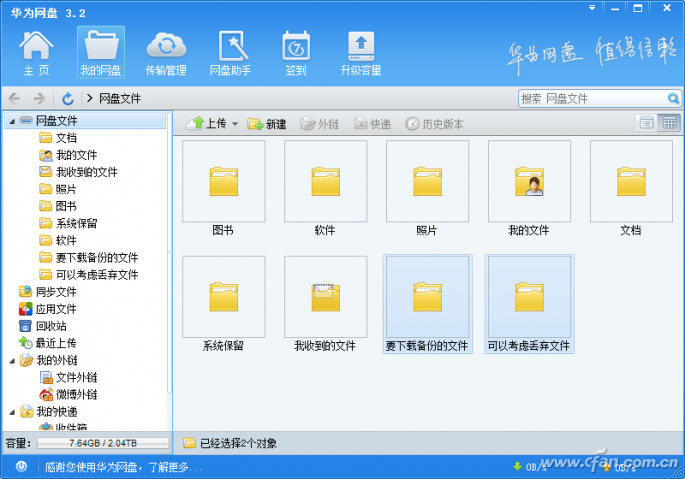This screenshot has height=479, width=685.
Task: Open 微博外链 in the sidebar
Action: tap(68, 395)
